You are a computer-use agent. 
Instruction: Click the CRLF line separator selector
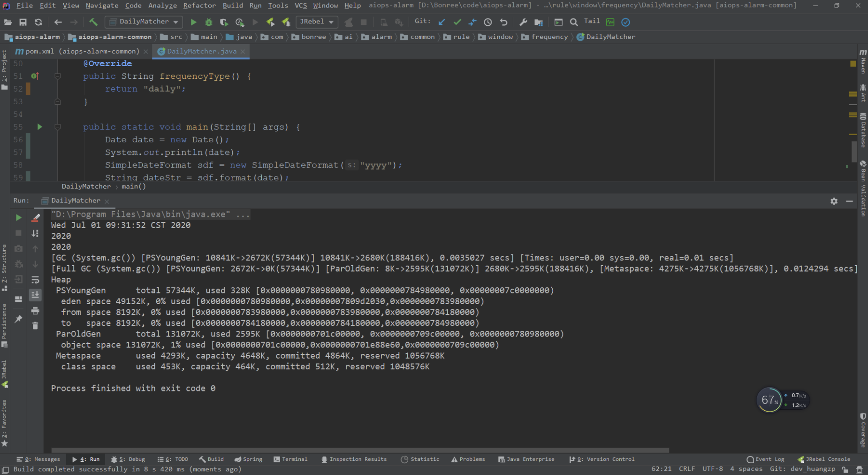pyautogui.click(x=687, y=469)
